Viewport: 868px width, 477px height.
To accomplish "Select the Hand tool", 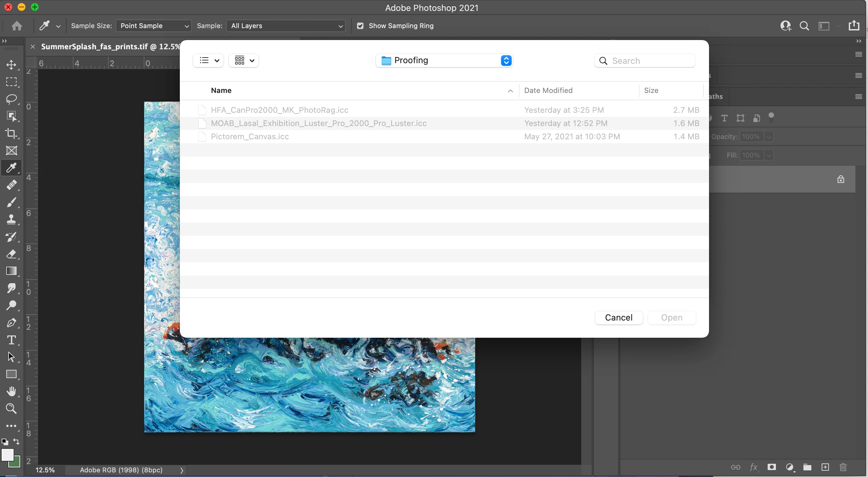I will [x=12, y=391].
